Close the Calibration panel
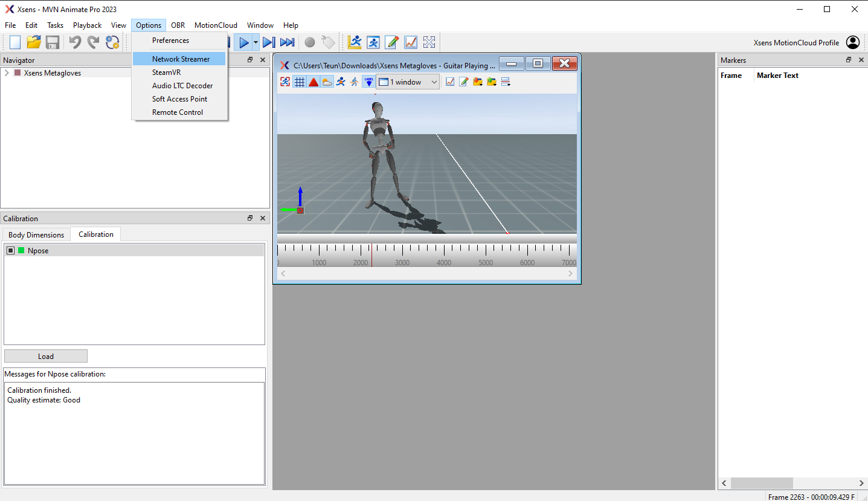 [x=263, y=218]
